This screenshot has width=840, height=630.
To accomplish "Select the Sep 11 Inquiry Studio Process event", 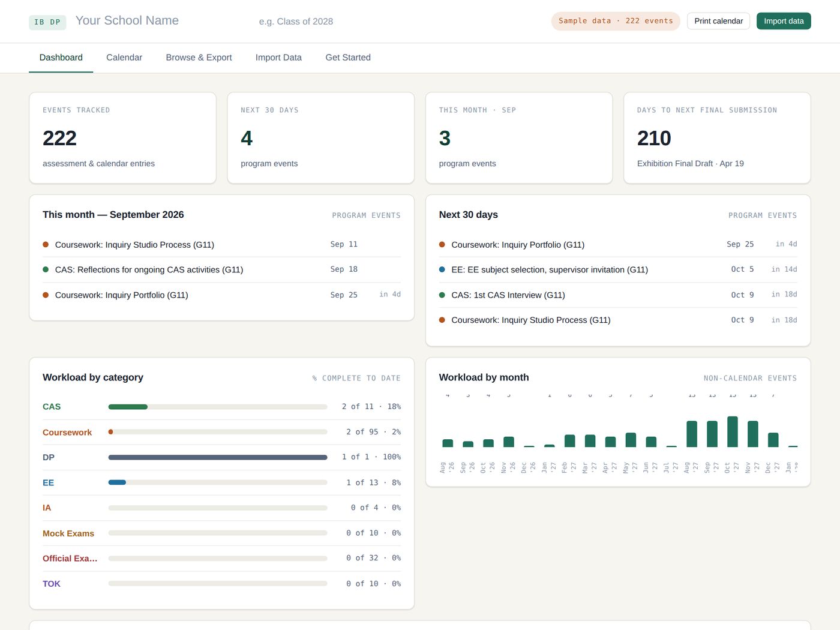I will [221, 245].
